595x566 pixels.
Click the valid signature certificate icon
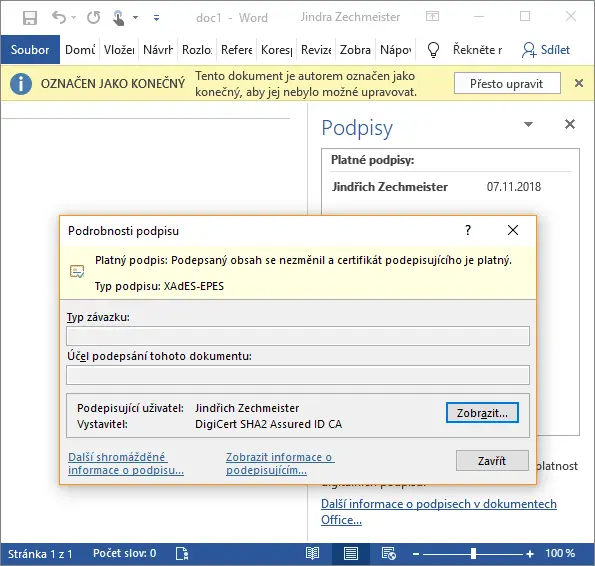pos(77,272)
